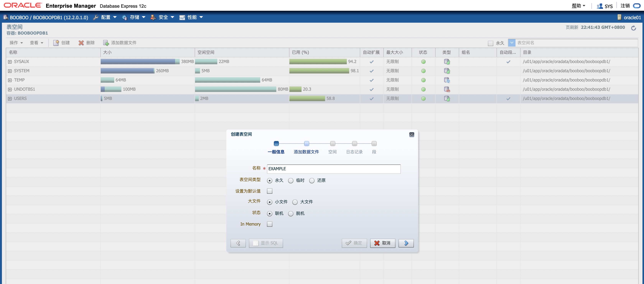Expand the USERS tablespace row
The width and height of the screenshot is (644, 284).
point(10,99)
